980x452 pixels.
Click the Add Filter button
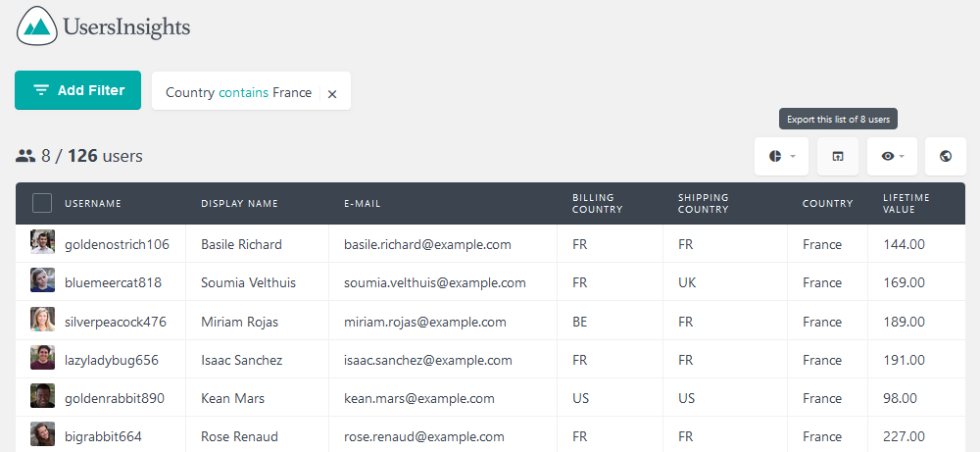click(78, 90)
